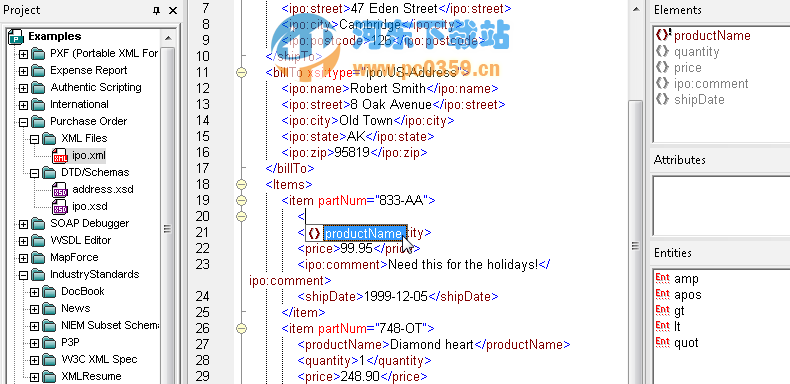Collapse fold marker on line 26

pos(242,329)
